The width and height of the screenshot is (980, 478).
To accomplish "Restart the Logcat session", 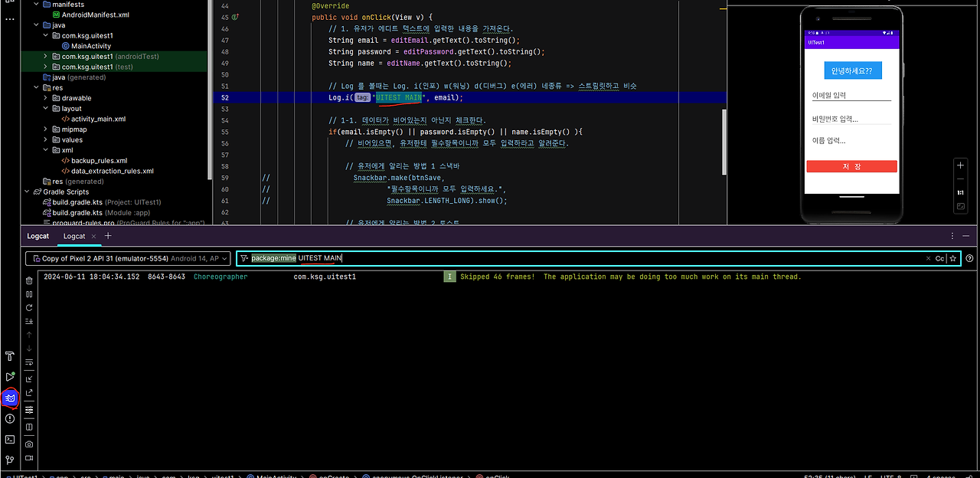I will [28, 307].
